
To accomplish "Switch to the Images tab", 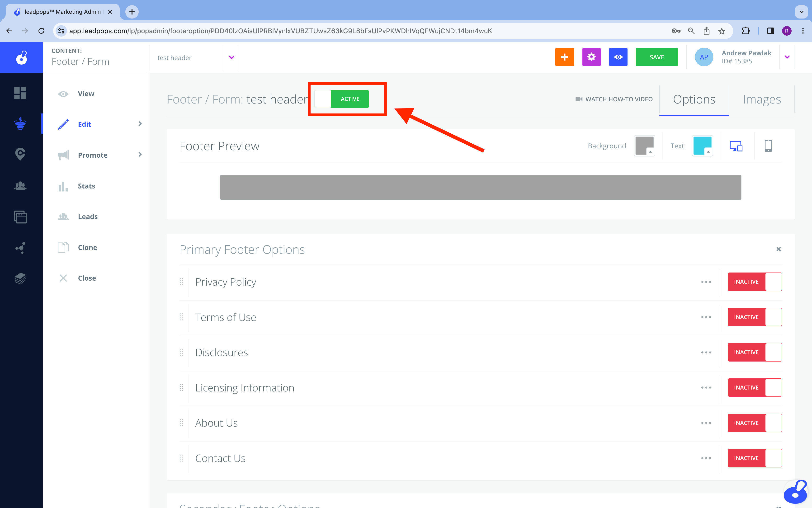I will [762, 100].
